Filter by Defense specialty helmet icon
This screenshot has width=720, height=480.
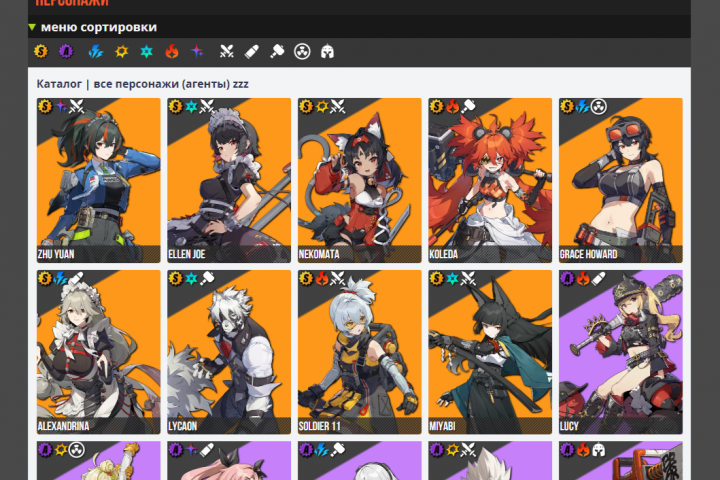(x=327, y=51)
